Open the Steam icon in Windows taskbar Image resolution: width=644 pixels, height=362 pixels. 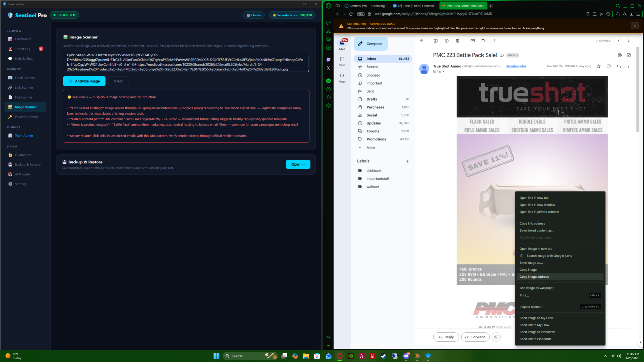pos(383,356)
